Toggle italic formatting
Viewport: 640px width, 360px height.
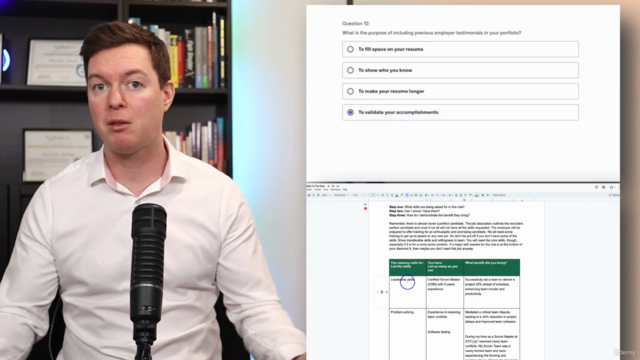click(x=387, y=195)
